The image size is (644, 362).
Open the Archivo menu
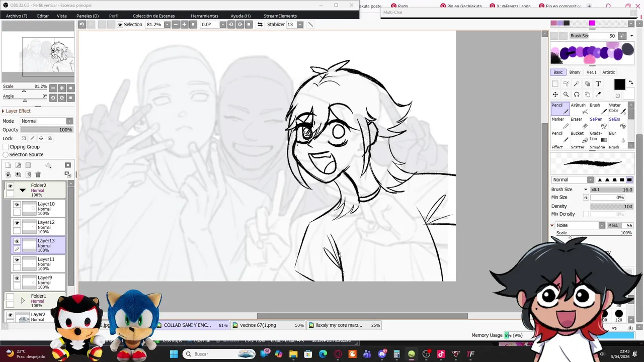click(x=17, y=16)
